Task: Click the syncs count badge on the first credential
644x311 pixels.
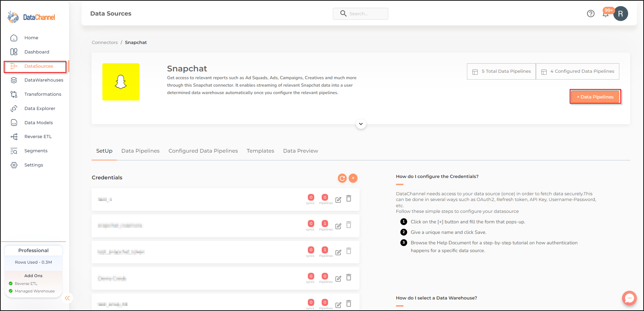Action: pyautogui.click(x=311, y=197)
